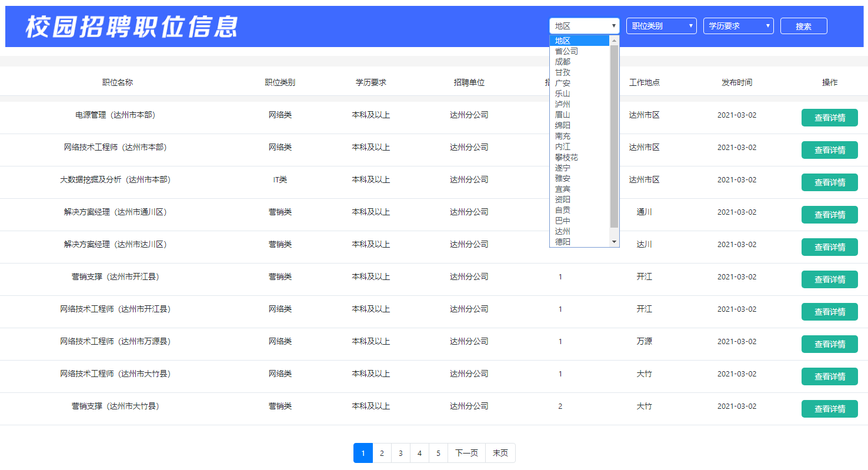Viewport: 868px width, 470px height.
Task: Pick 遂宁 from the region list
Action: click(580, 168)
